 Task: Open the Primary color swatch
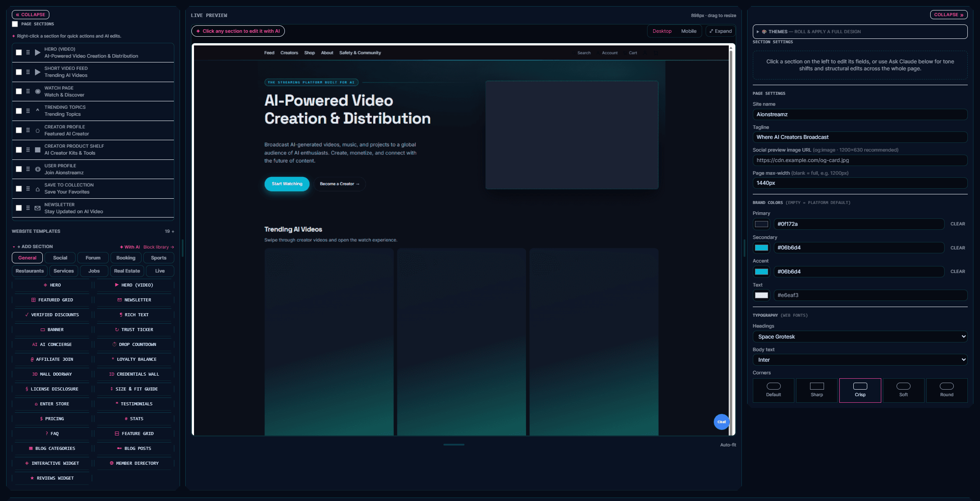(762, 224)
